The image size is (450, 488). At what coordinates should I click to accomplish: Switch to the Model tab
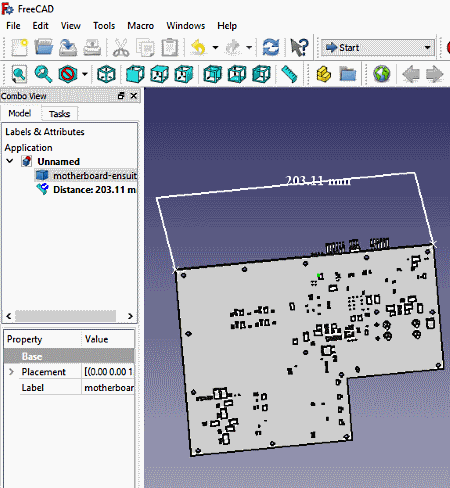pos(20,113)
